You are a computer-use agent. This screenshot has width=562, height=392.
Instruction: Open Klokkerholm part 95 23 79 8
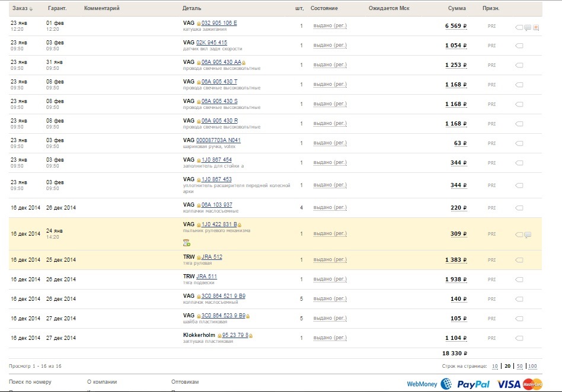click(235, 335)
